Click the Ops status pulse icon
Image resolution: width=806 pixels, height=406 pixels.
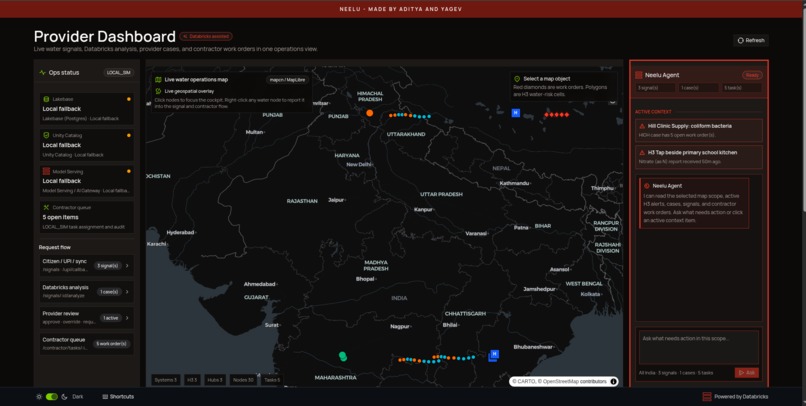[x=43, y=73]
